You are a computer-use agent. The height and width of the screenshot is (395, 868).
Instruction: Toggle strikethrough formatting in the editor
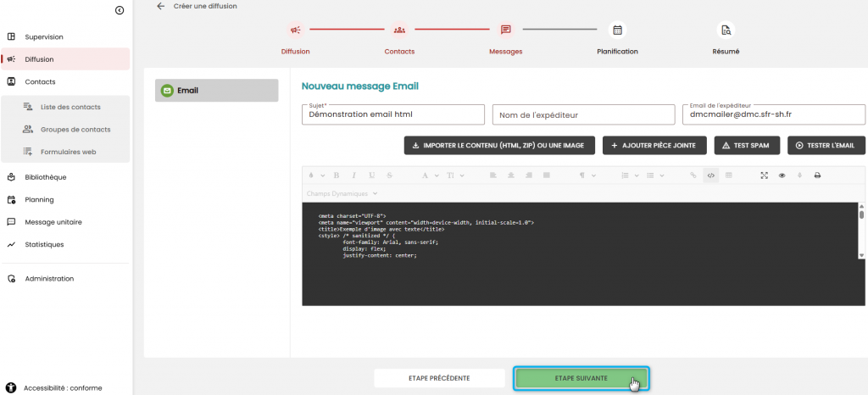389,175
